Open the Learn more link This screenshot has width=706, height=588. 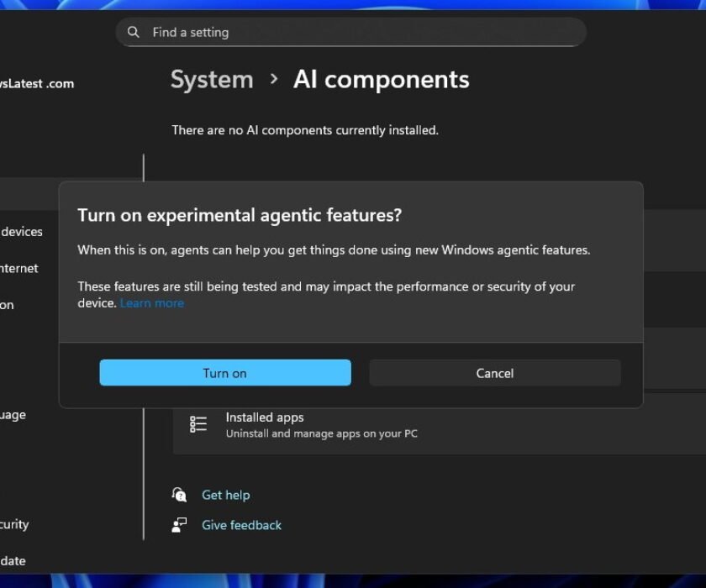pyautogui.click(x=151, y=302)
